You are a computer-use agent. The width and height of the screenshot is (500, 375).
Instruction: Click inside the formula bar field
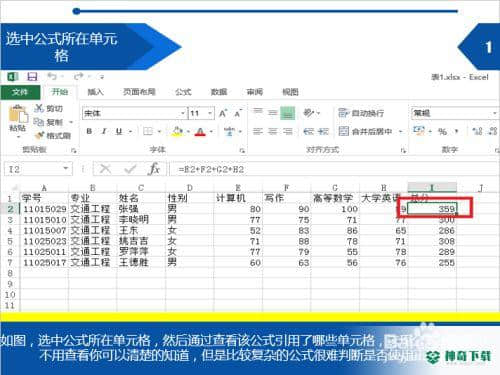[x=333, y=169]
